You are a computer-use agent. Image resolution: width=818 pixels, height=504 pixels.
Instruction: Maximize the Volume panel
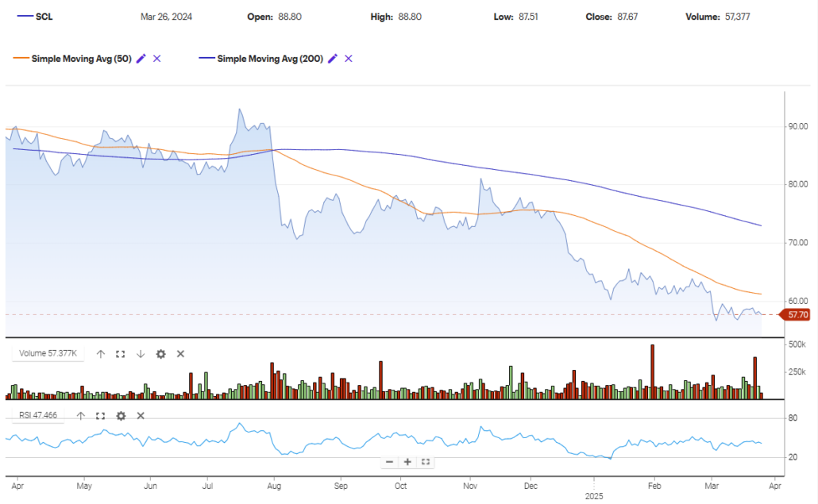coord(121,354)
